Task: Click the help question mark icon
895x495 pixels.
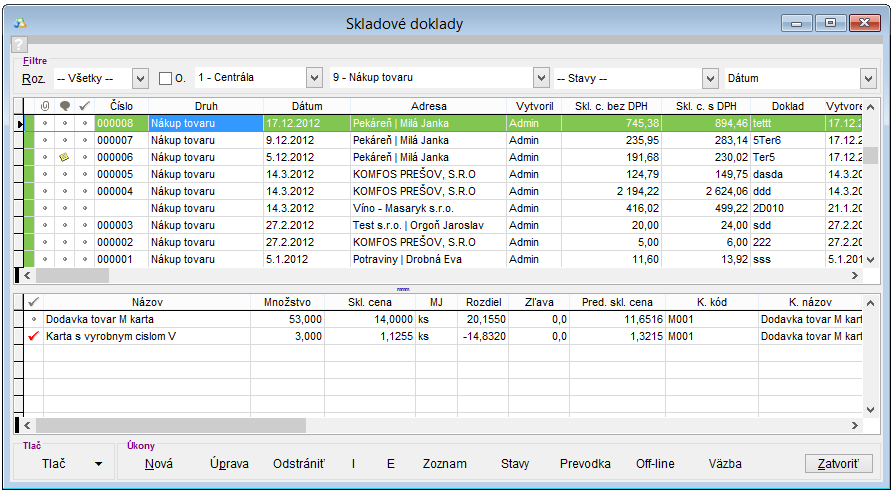Action: [x=19, y=45]
